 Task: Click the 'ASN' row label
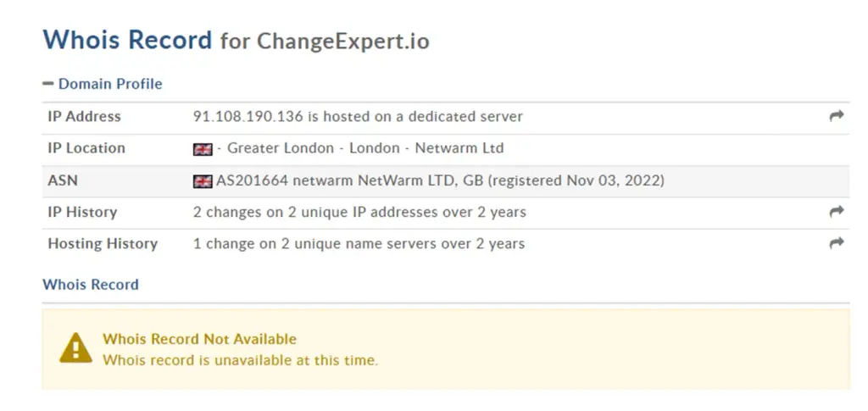point(61,181)
